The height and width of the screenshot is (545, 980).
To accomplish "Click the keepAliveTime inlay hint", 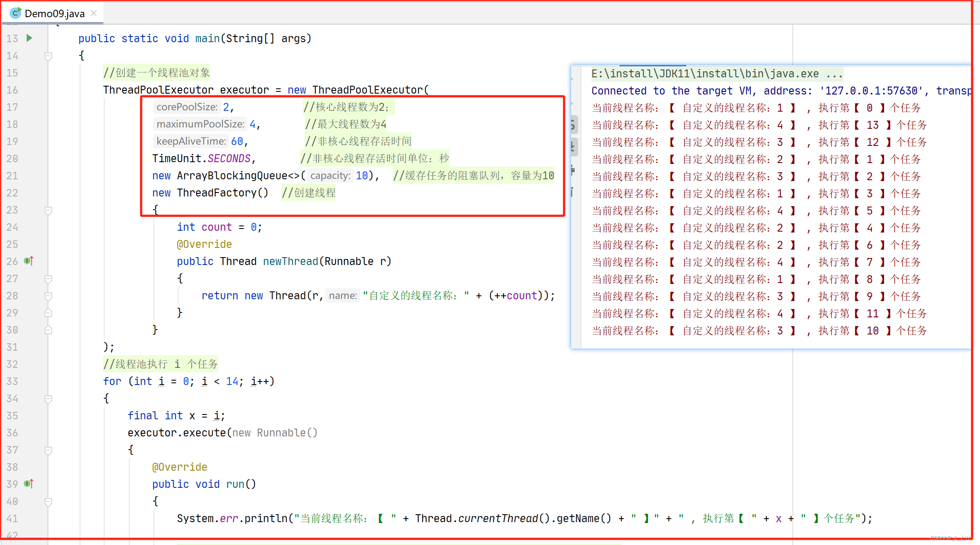I will tap(191, 141).
